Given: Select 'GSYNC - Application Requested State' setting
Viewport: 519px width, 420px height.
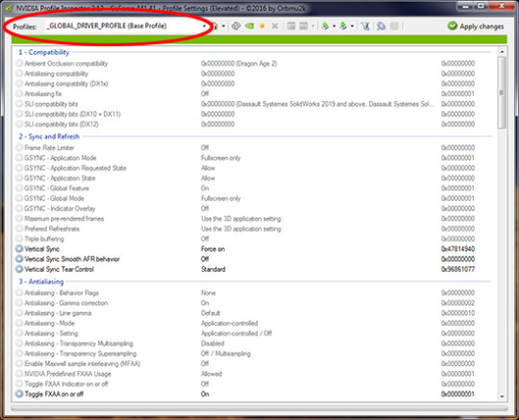Looking at the screenshot, I should (75, 168).
